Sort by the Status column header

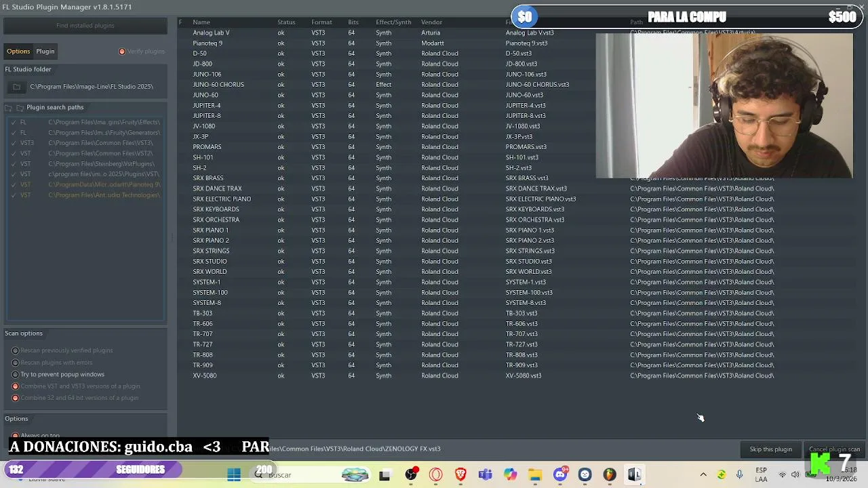click(286, 22)
